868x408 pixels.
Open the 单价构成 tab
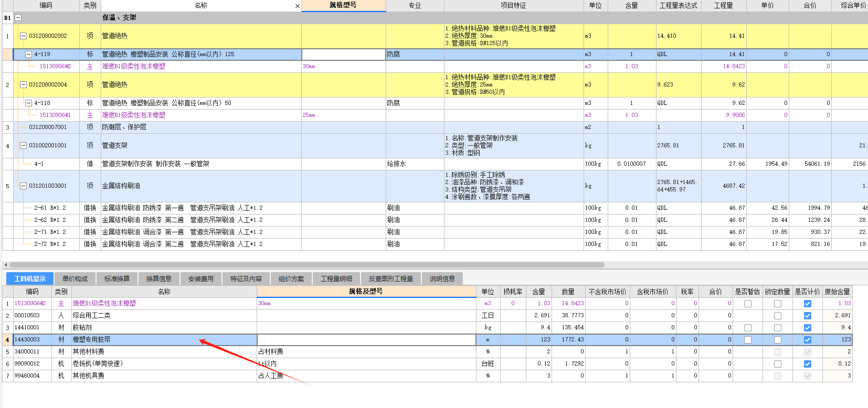75,278
